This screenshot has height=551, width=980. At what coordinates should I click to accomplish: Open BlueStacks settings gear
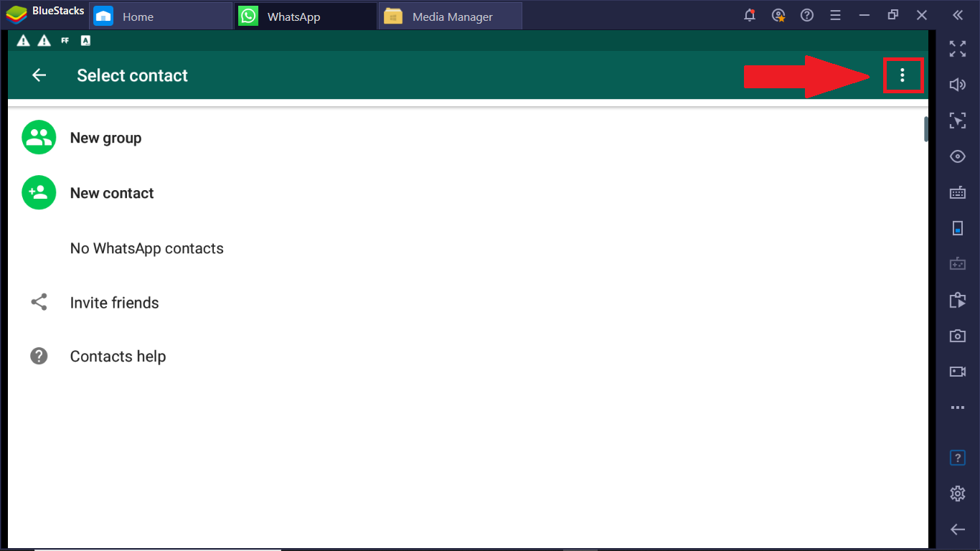coord(958,494)
